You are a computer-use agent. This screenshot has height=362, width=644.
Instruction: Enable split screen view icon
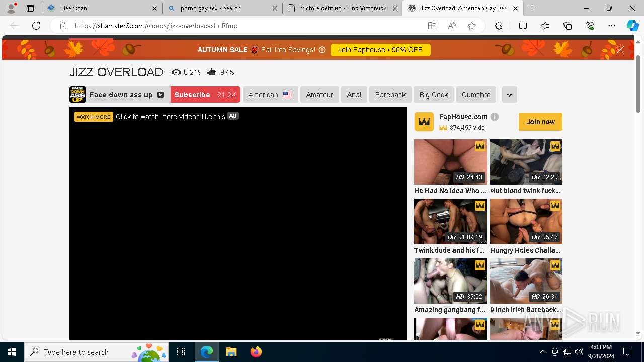click(523, 26)
